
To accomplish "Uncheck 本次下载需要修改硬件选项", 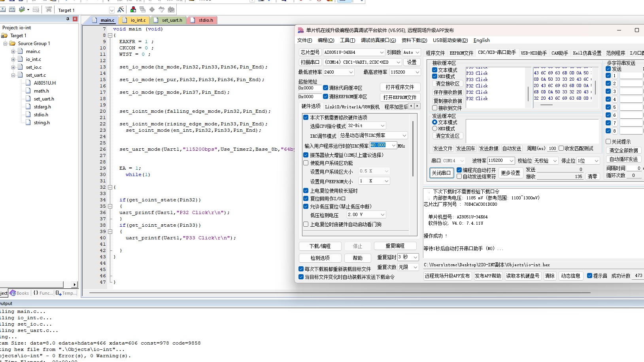I will pos(306,118).
